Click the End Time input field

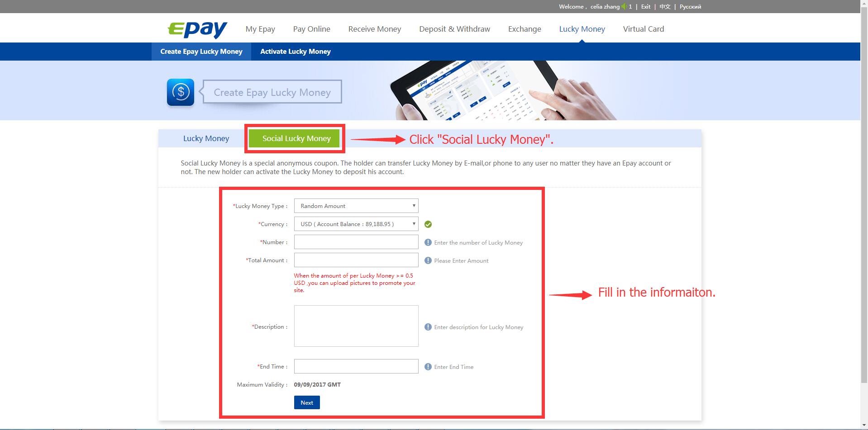(x=356, y=366)
